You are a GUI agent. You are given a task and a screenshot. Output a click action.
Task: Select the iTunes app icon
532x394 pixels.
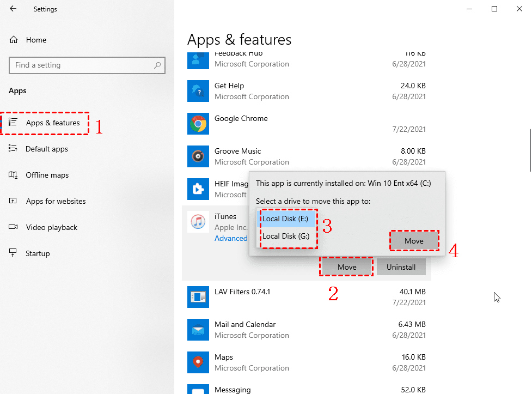pos(198,222)
